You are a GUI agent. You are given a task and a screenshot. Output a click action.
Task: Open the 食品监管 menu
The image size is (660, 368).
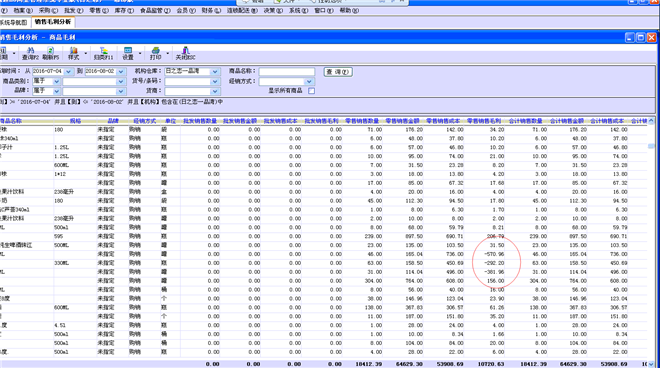coord(155,11)
